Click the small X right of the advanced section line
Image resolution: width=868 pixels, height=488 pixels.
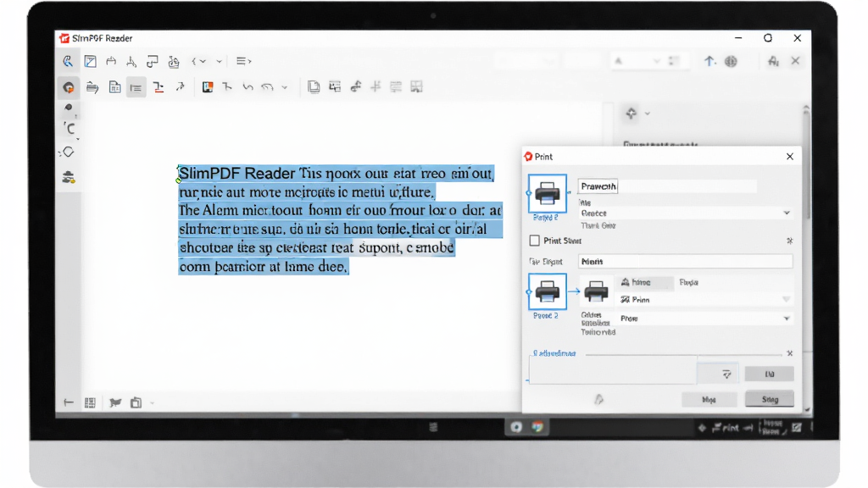click(x=790, y=353)
